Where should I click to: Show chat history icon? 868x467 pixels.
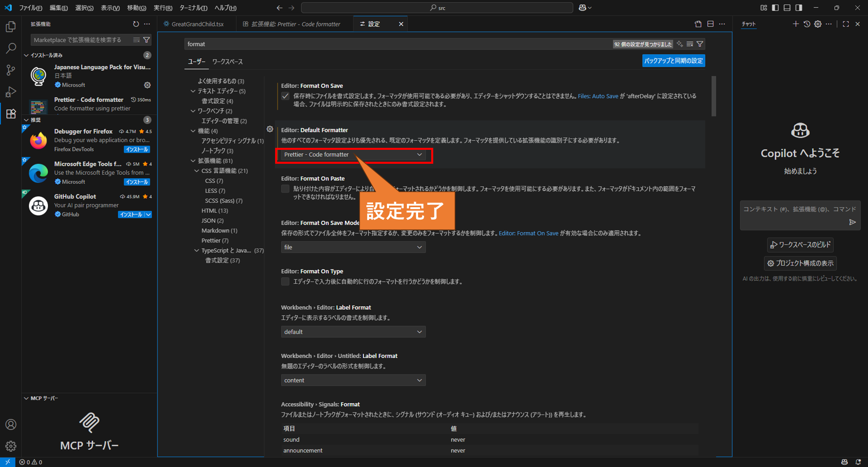(807, 24)
